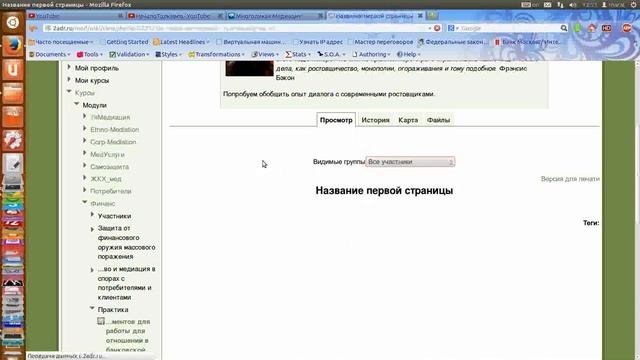Open the system power menu icon
The width and height of the screenshot is (640, 360).
coord(633,5)
